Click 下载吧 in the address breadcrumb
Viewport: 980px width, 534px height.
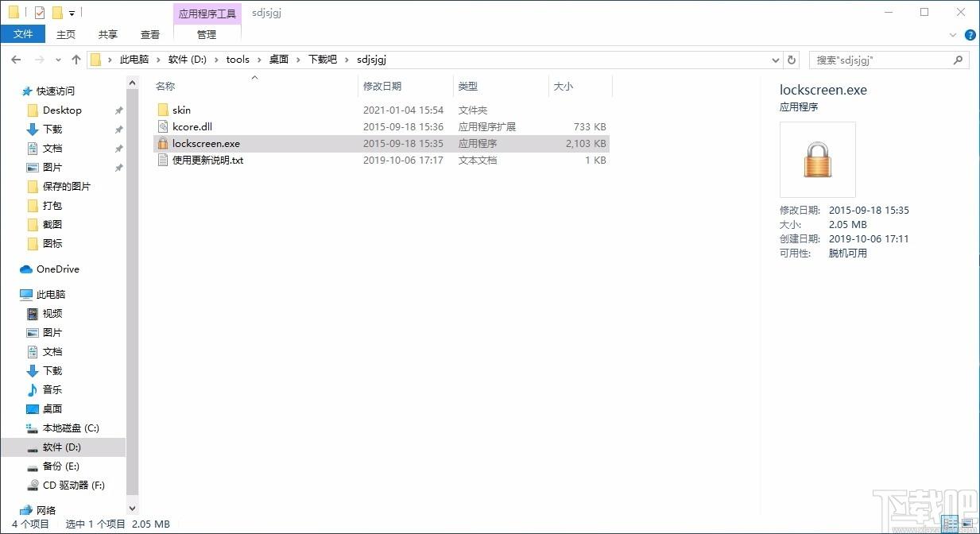point(323,60)
